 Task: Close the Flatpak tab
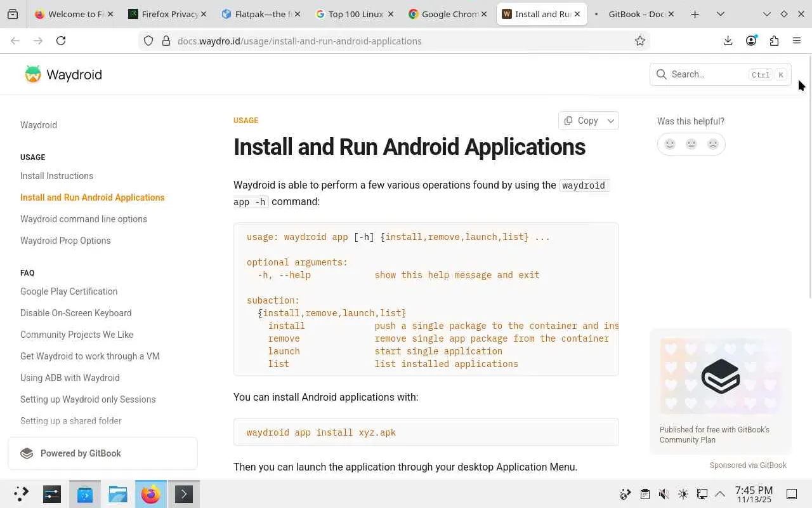click(x=298, y=14)
